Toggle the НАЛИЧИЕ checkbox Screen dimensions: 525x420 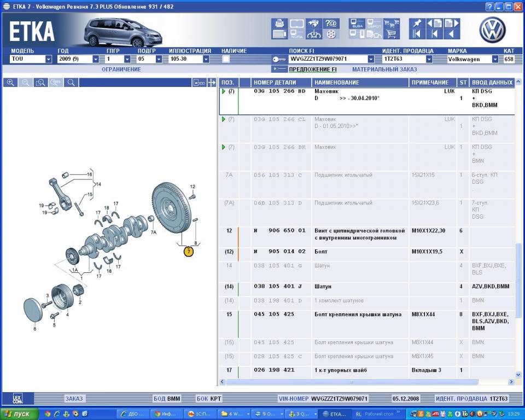point(226,59)
